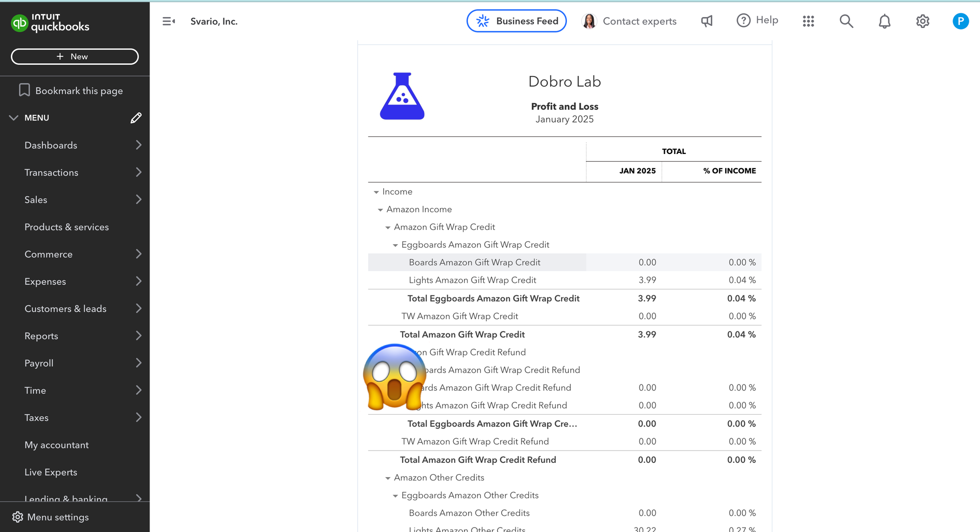
Task: Open the profile avatar P
Action: click(x=960, y=21)
